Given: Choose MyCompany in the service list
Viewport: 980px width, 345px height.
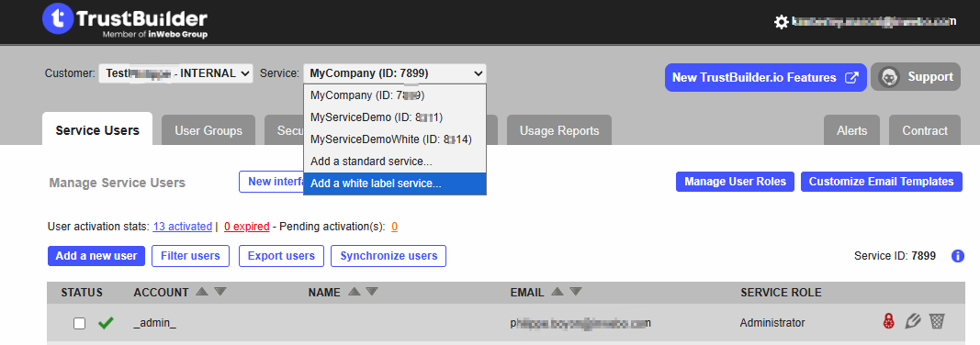Looking at the screenshot, I should tap(394, 95).
